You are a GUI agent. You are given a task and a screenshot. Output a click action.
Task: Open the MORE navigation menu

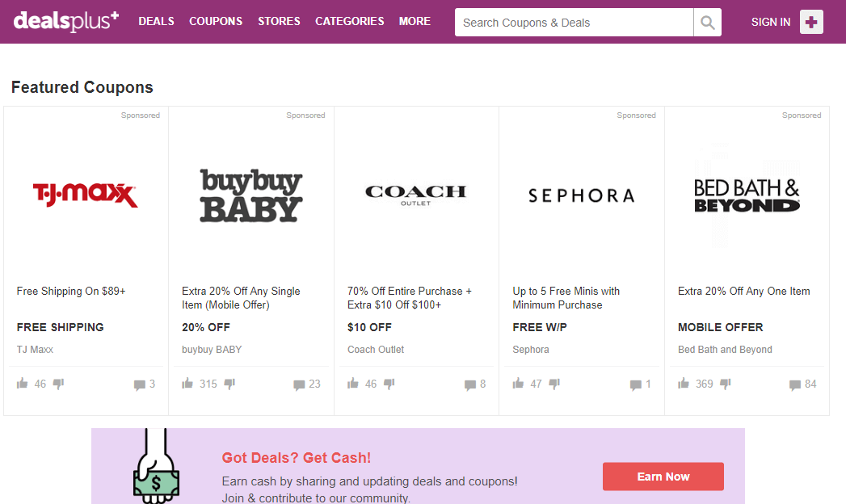(x=415, y=22)
